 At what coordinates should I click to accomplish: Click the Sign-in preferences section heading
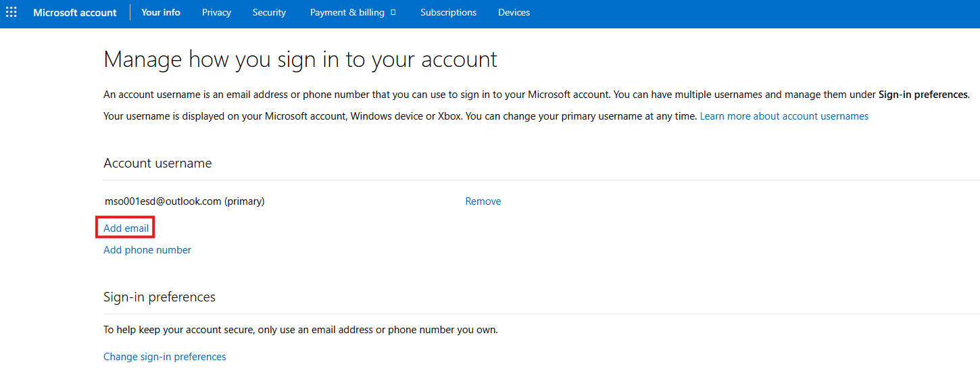click(160, 297)
